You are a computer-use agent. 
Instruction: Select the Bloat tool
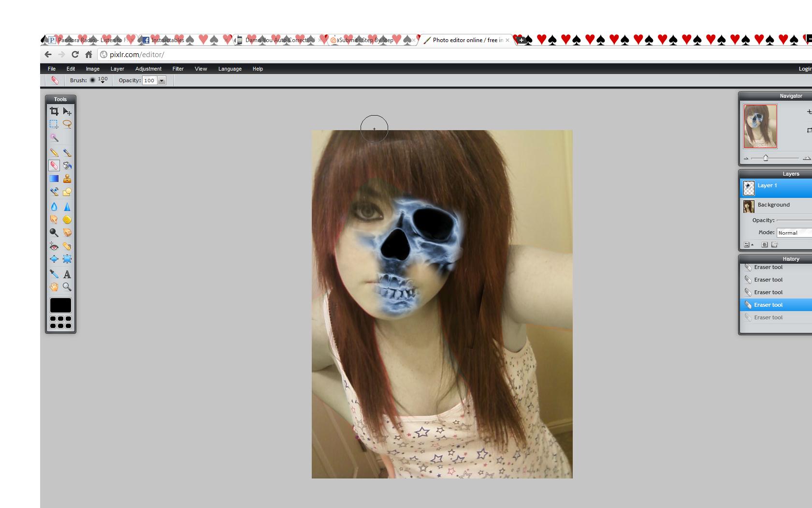coord(54,259)
